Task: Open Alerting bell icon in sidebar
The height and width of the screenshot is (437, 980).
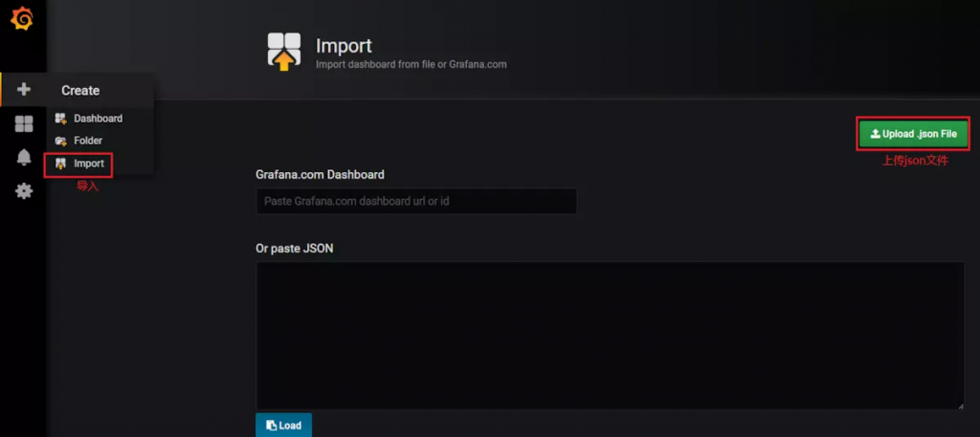Action: click(24, 158)
